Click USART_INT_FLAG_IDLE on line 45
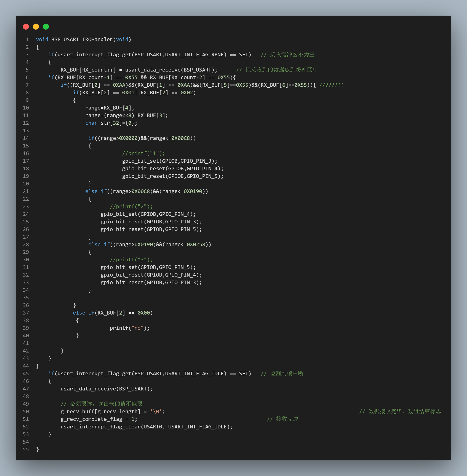The height and width of the screenshot is (476, 467). pyautogui.click(x=194, y=374)
